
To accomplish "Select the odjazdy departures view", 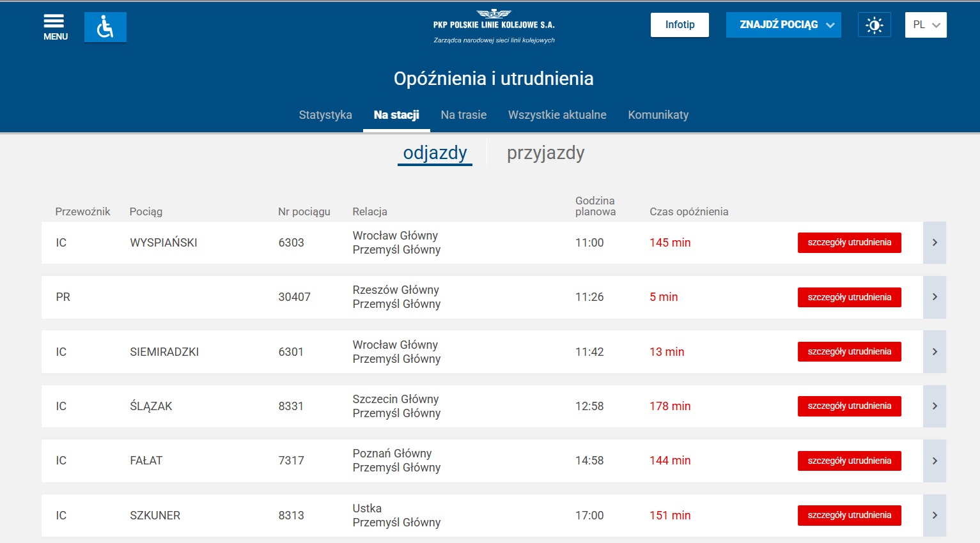I will click(435, 153).
